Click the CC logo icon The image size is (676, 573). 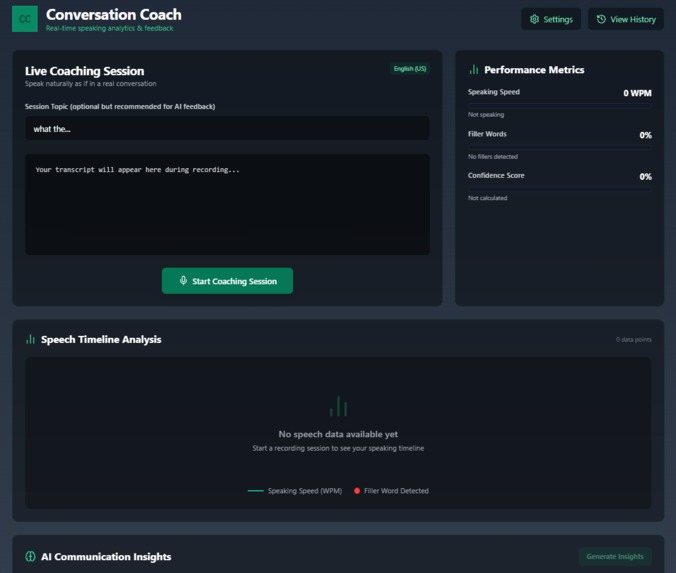pyautogui.click(x=25, y=19)
